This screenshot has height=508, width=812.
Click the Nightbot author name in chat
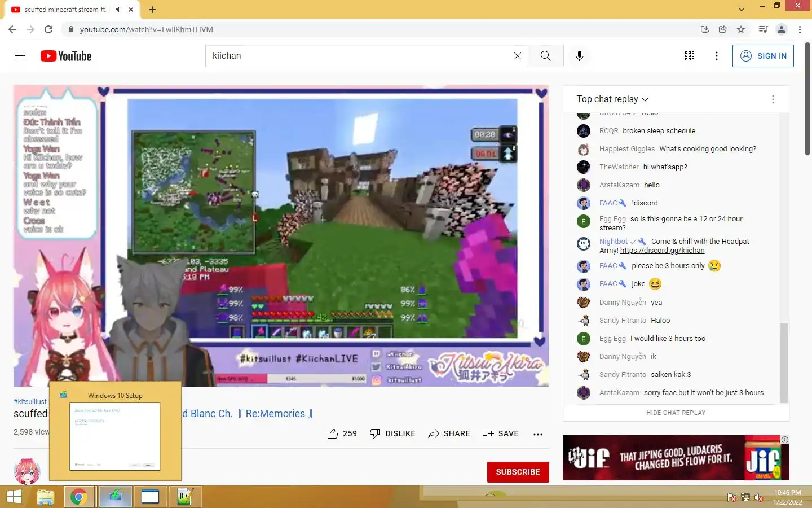pos(614,242)
